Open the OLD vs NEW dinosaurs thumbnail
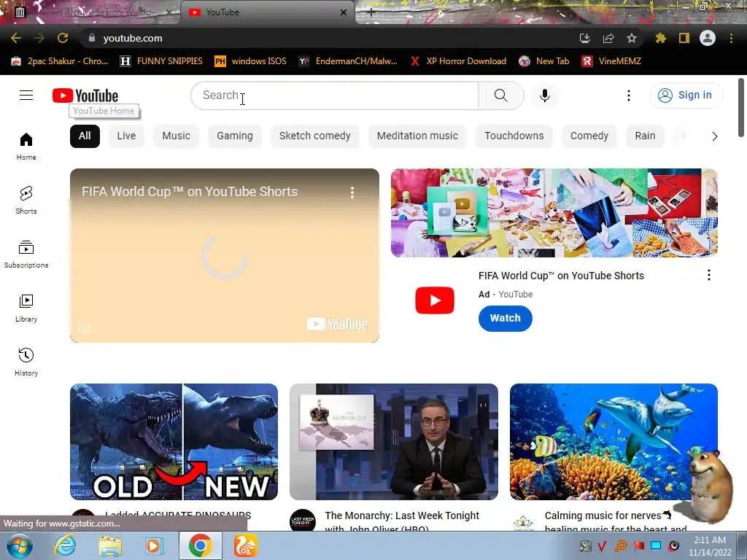This screenshot has width=747, height=560. (174, 442)
